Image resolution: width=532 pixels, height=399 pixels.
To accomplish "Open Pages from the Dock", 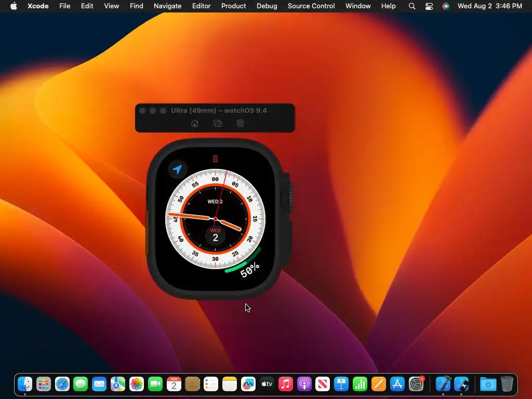I will point(379,384).
